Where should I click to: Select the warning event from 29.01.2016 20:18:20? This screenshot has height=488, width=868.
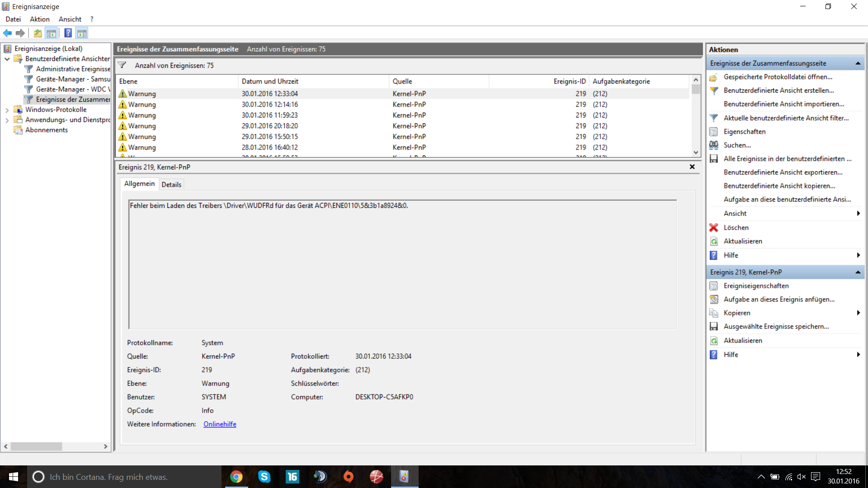pos(269,126)
